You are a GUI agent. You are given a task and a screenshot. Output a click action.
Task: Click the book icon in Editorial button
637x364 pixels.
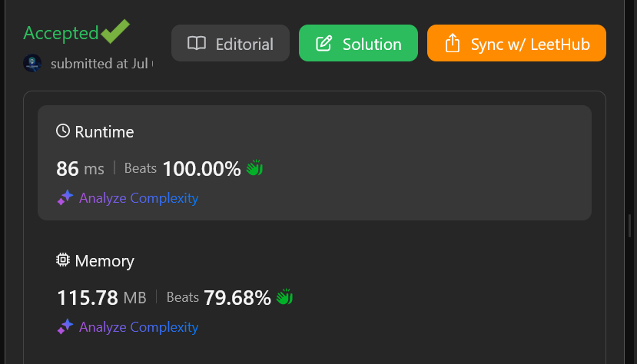tap(197, 44)
